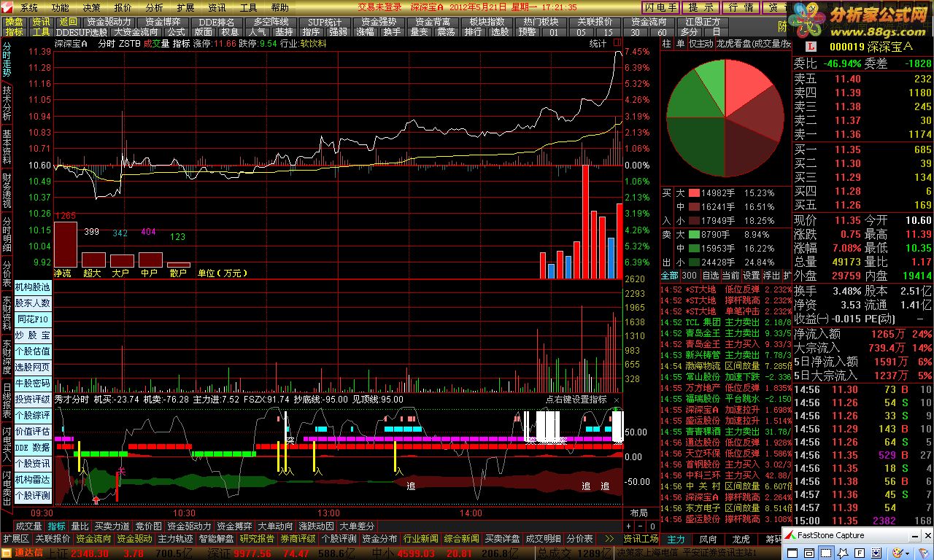This screenshot has width=934, height=560.
Task: Switch to 技术分析 side tab
Action: click(x=7, y=104)
